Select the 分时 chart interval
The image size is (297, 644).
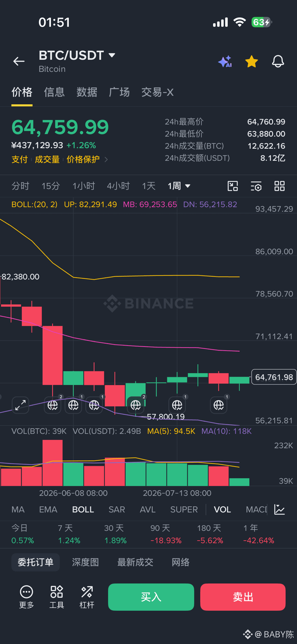point(20,186)
